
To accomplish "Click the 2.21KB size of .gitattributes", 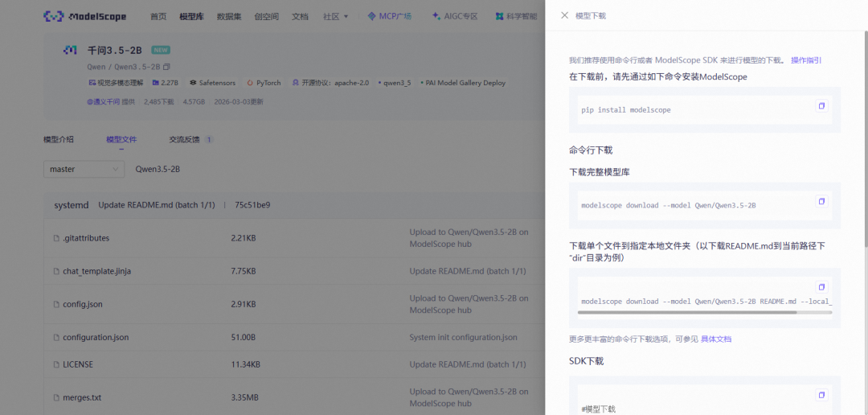I will click(244, 238).
